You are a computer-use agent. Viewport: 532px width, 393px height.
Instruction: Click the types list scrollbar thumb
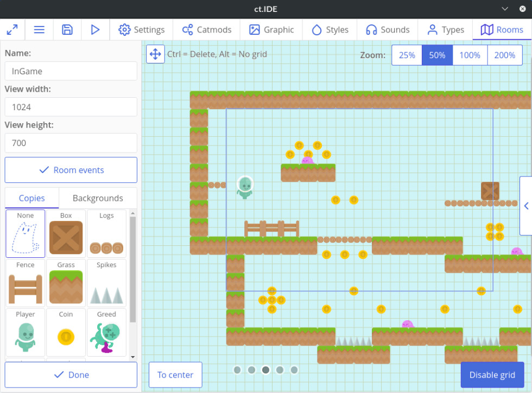click(132, 269)
